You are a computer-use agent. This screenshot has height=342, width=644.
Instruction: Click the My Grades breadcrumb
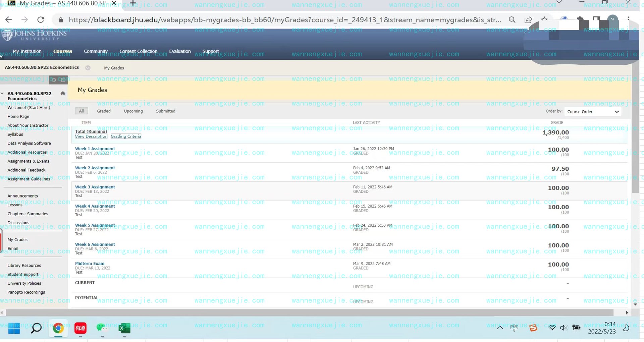114,68
